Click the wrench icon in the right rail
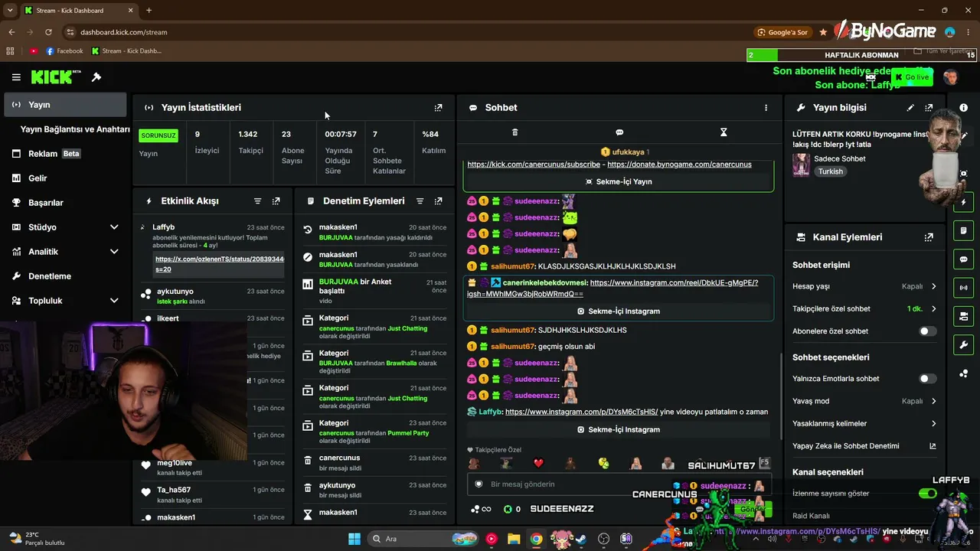 tap(963, 344)
